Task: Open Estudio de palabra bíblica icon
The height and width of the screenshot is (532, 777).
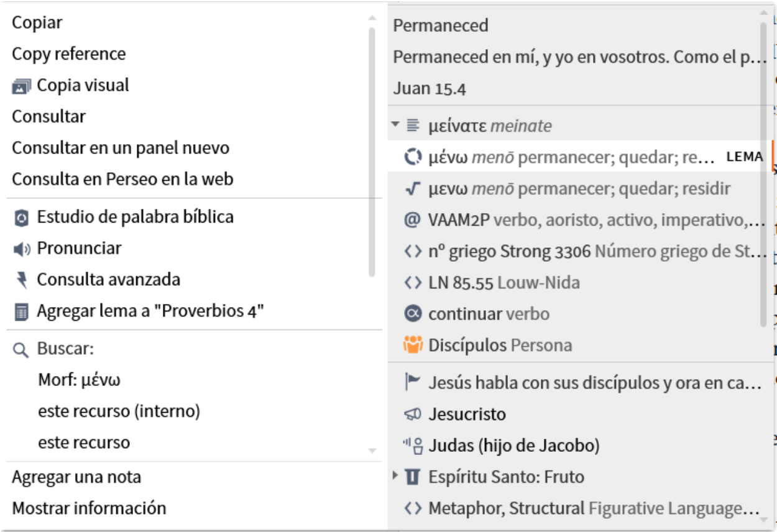Action: 21,218
